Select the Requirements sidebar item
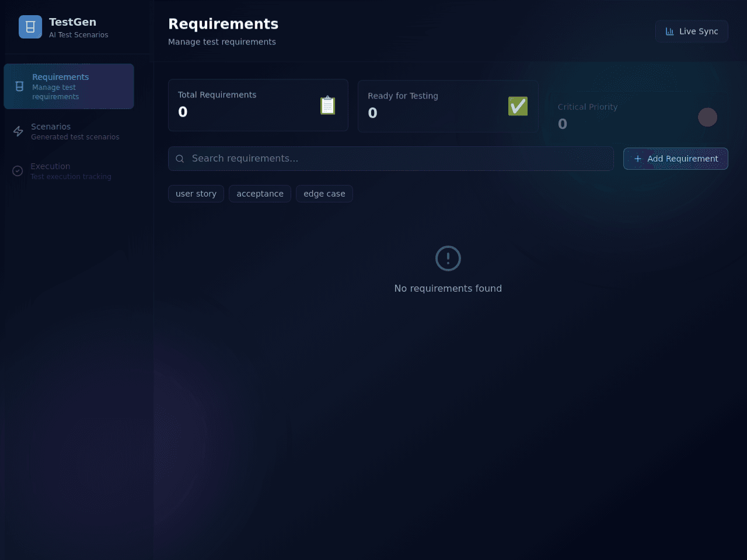This screenshot has width=747, height=560. pos(69,86)
